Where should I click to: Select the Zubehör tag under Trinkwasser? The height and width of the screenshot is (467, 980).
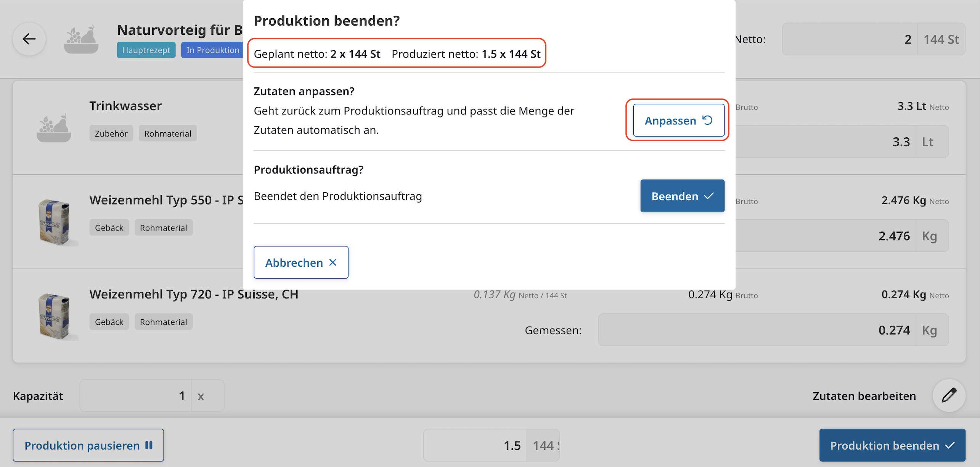pyautogui.click(x=111, y=134)
